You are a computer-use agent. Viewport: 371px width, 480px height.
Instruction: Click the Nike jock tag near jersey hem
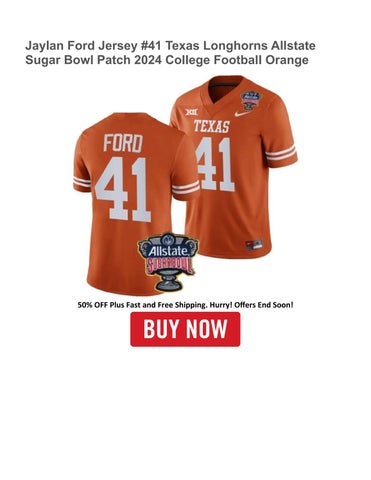click(254, 245)
